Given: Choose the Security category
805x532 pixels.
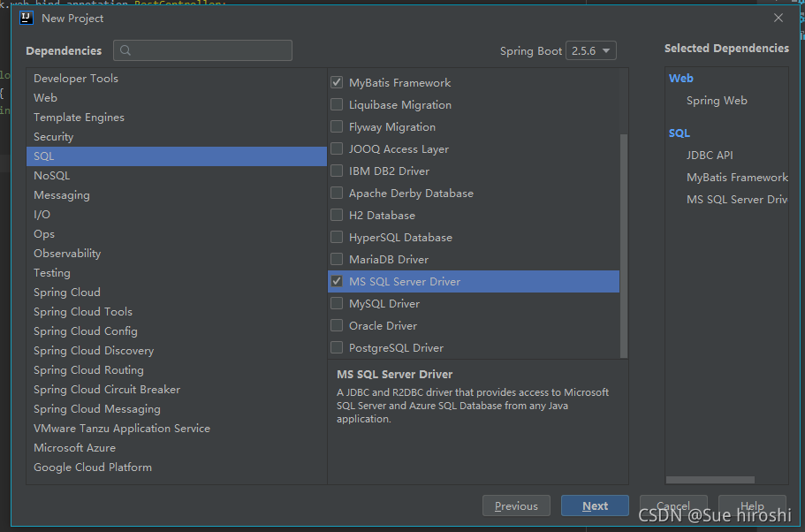Looking at the screenshot, I should pos(177,137).
